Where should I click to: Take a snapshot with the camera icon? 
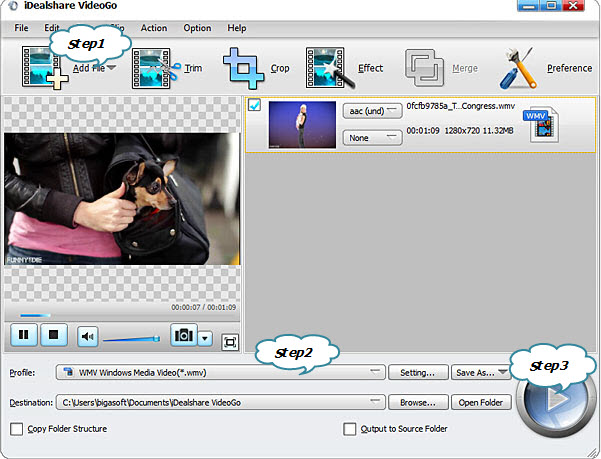(184, 335)
